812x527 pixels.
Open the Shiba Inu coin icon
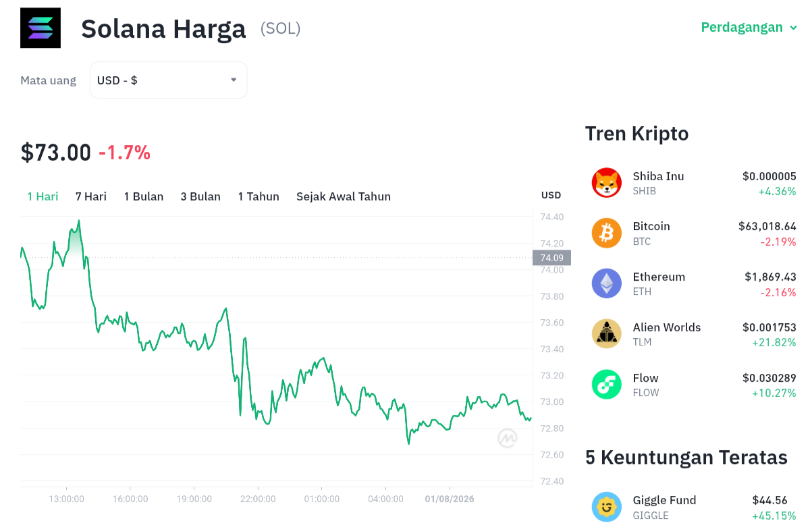[607, 183]
